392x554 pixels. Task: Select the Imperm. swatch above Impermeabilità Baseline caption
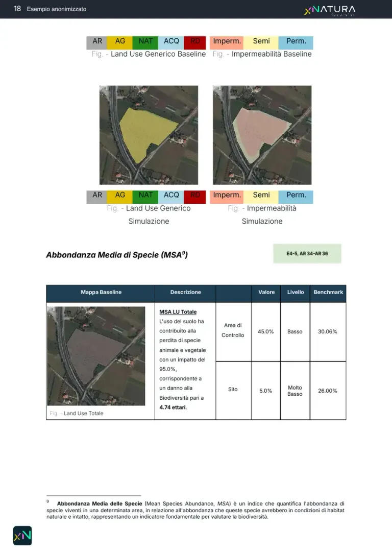click(x=227, y=43)
